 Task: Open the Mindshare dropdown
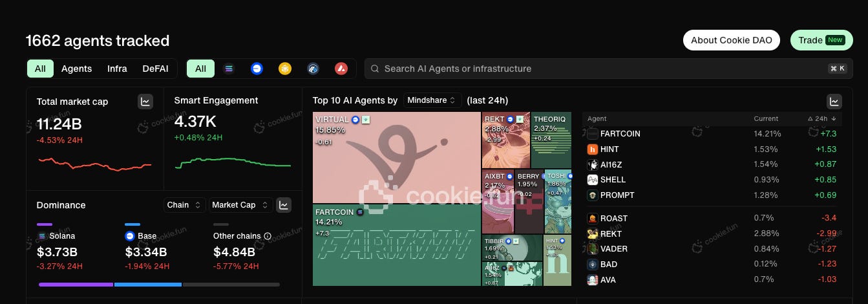click(x=432, y=100)
